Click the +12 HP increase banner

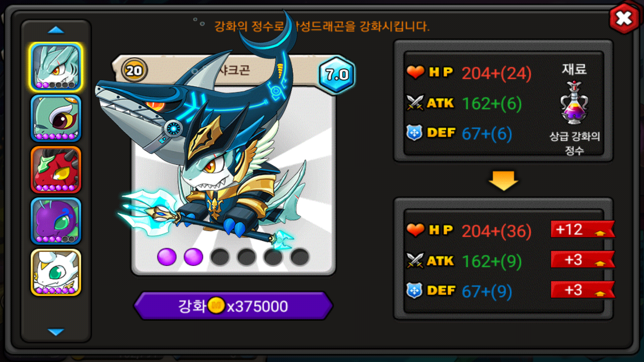pyautogui.click(x=583, y=229)
